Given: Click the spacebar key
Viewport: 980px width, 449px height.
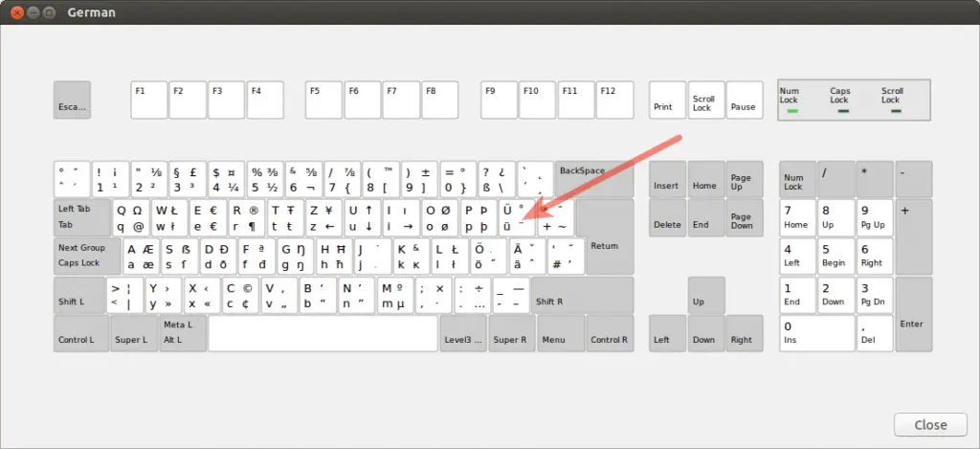Looking at the screenshot, I should point(323,333).
